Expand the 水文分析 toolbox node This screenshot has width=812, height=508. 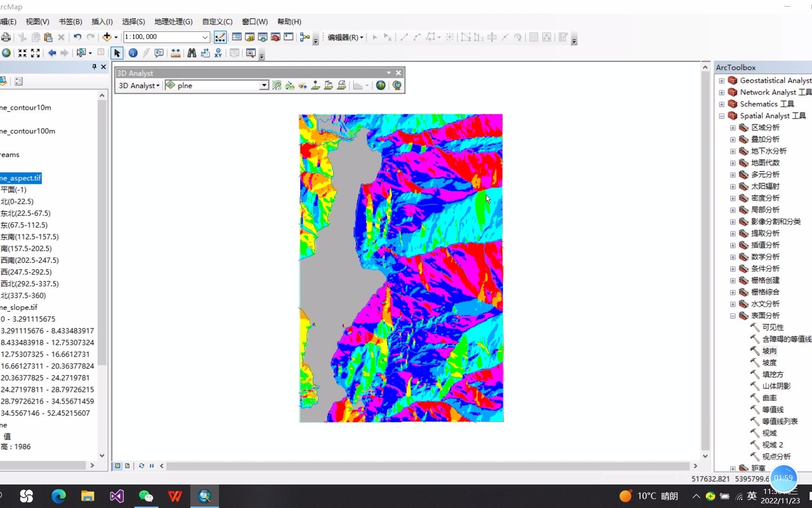[733, 304]
